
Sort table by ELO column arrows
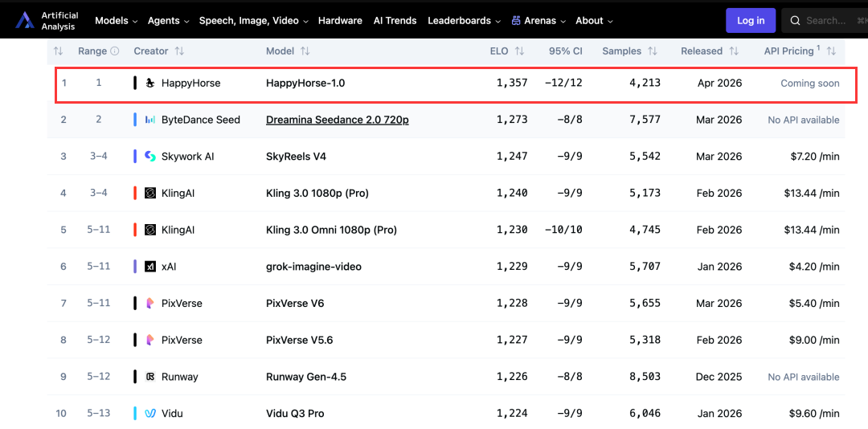pos(519,51)
